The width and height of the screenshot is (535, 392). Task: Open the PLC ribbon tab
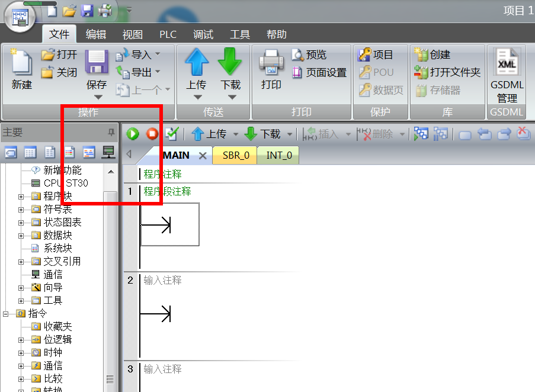tap(168, 34)
